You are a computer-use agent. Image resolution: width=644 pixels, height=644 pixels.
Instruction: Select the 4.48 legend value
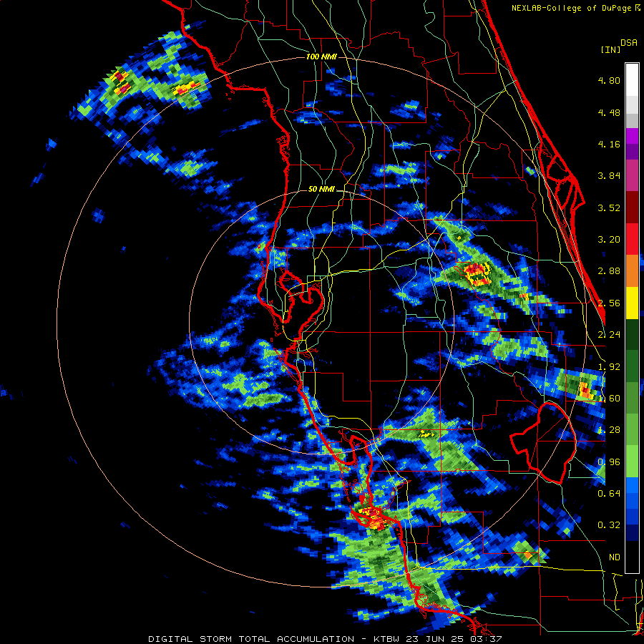609,112
